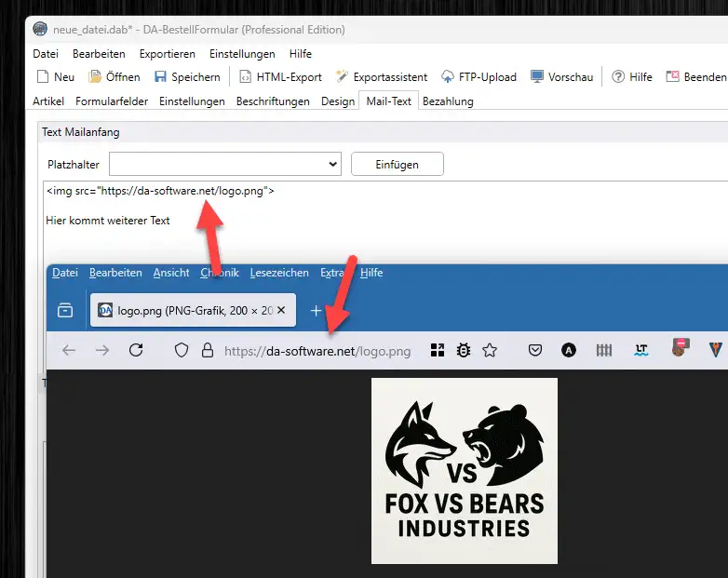728x578 pixels.
Task: Click the Fox vs Bears logo image
Action: click(x=465, y=471)
